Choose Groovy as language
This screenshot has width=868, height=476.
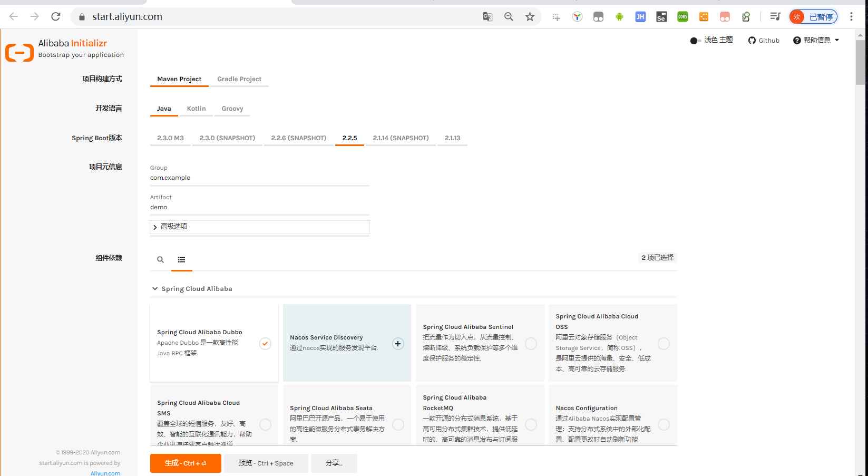click(x=232, y=109)
